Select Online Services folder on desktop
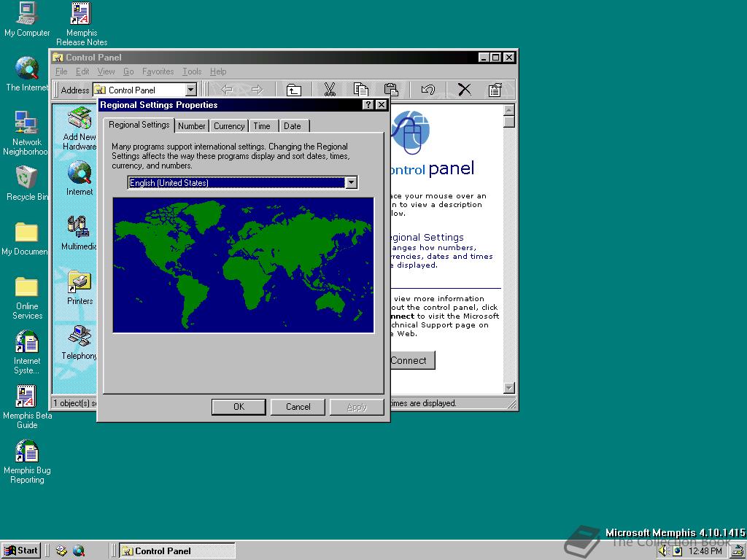 coord(27,297)
